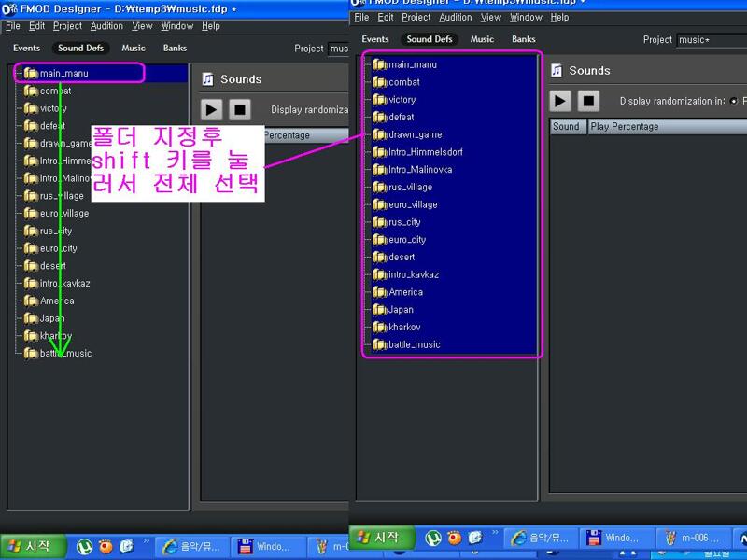Switch to Music tab in left window
The height and width of the screenshot is (560, 747).
134,49
